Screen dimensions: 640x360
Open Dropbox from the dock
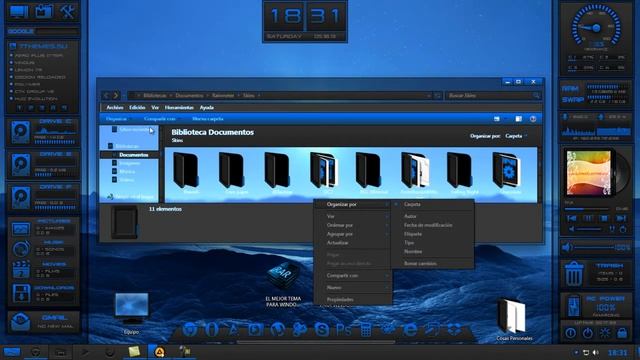pos(454,329)
